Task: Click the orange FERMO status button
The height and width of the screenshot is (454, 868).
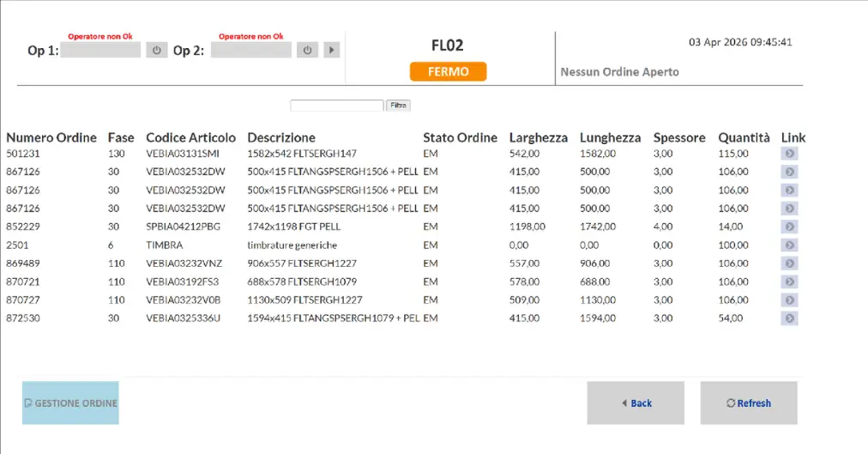Action: (x=448, y=71)
